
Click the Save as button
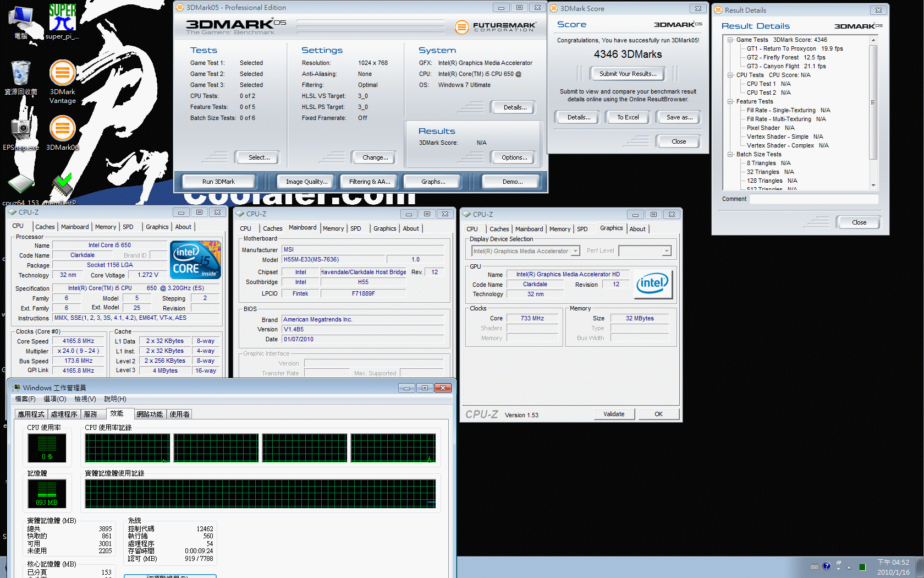[679, 117]
